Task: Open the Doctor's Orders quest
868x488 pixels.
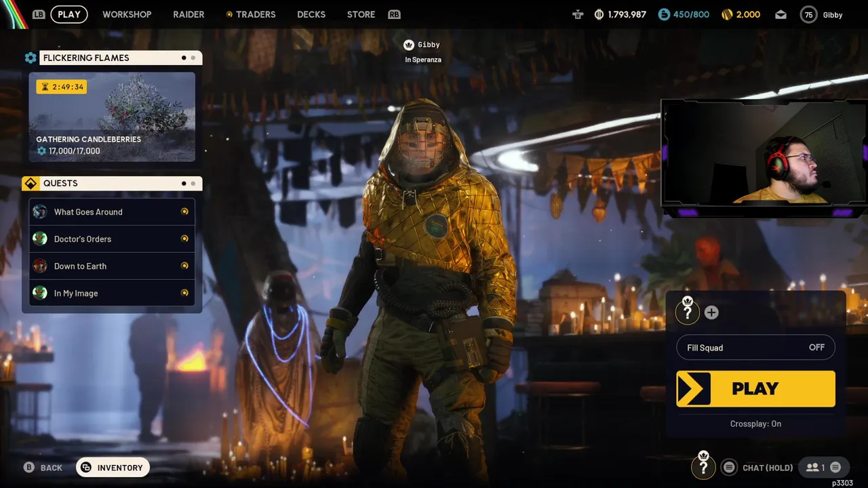Action: tap(112, 239)
